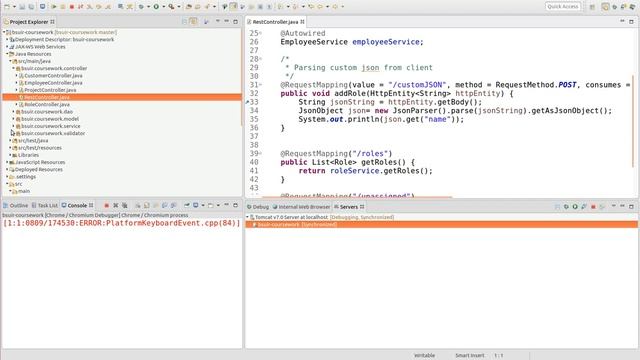Switch to the Debug perspective icon

coord(615,7)
